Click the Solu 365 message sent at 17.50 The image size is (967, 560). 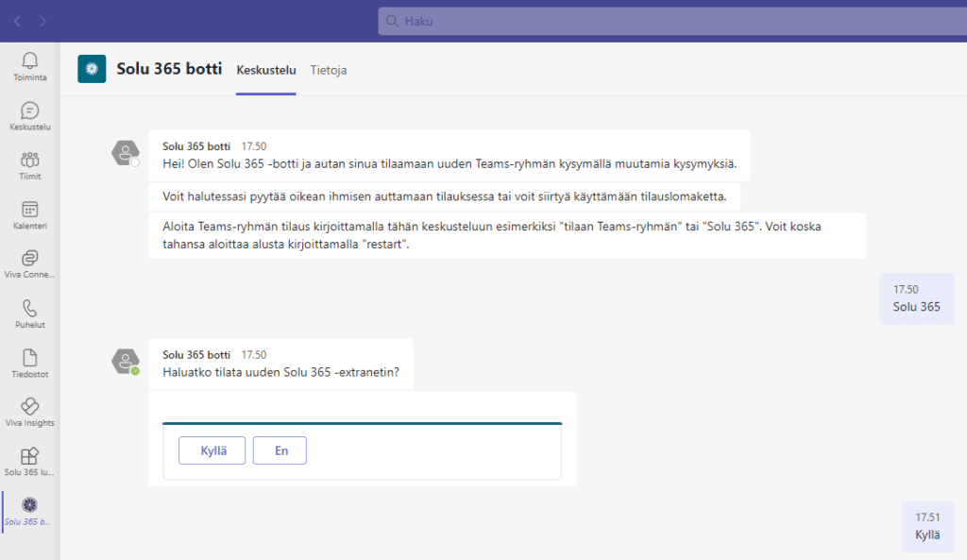point(917,298)
